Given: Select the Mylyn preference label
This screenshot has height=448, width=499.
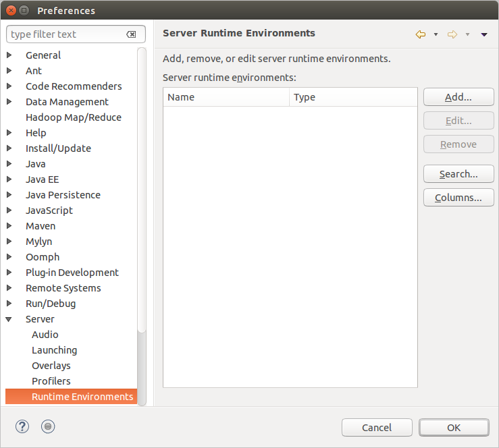Looking at the screenshot, I should (38, 242).
